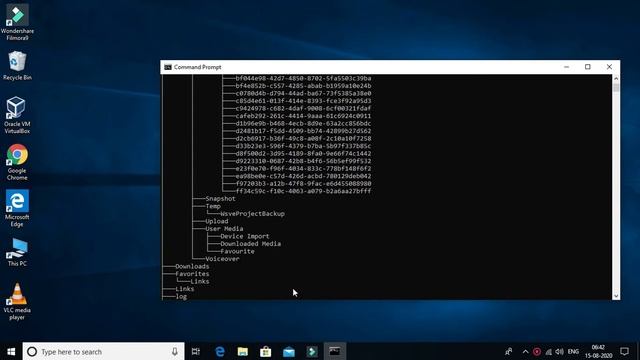Click the Upload folder entry

[x=217, y=221]
